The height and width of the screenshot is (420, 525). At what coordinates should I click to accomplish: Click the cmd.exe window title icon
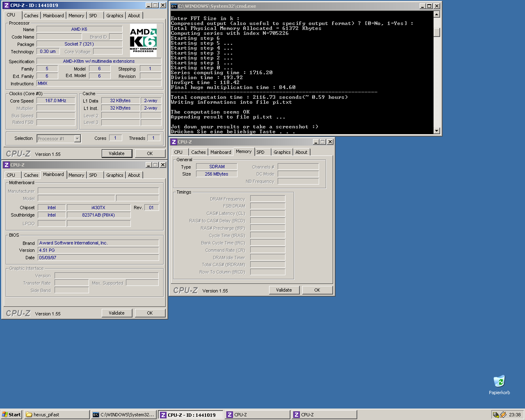(174, 6)
